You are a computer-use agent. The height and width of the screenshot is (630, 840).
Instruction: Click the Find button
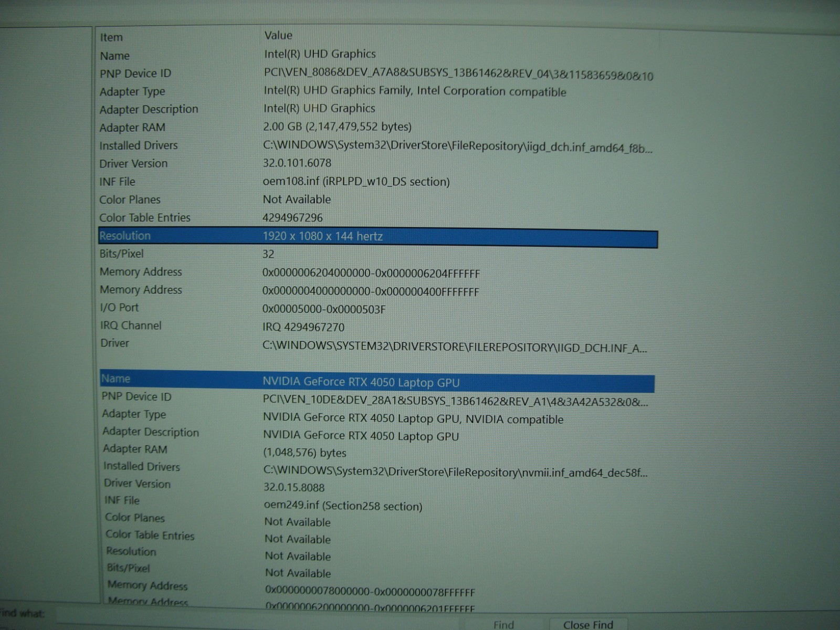pos(503,624)
